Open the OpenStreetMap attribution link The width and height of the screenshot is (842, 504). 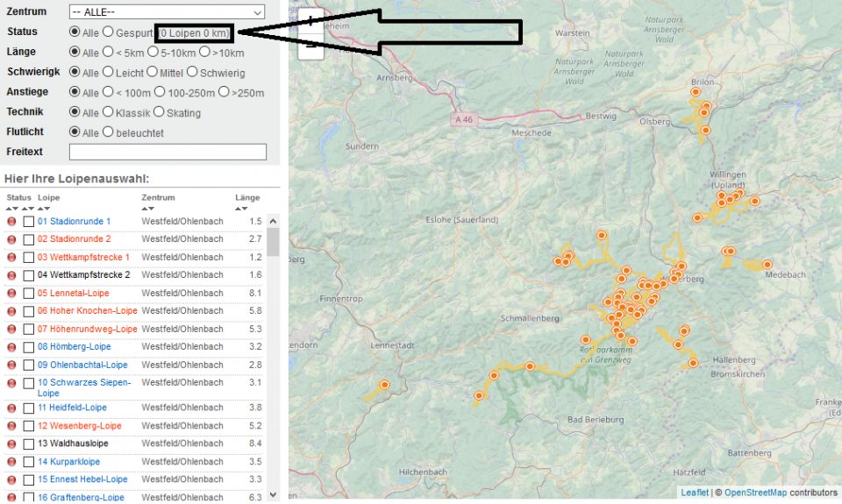pos(755,493)
